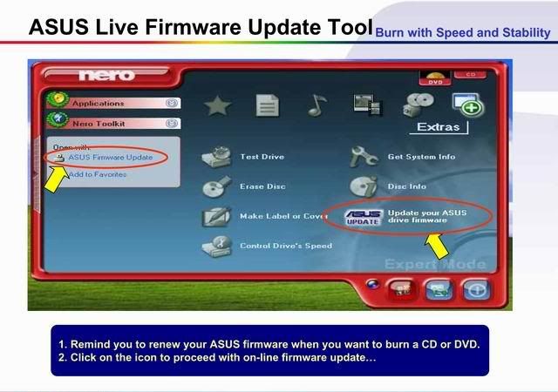
Task: Open Disc Info label
Action: [x=407, y=186]
